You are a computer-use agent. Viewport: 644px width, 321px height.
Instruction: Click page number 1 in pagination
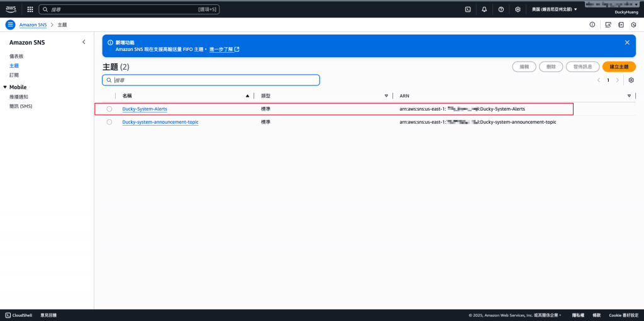click(x=608, y=80)
